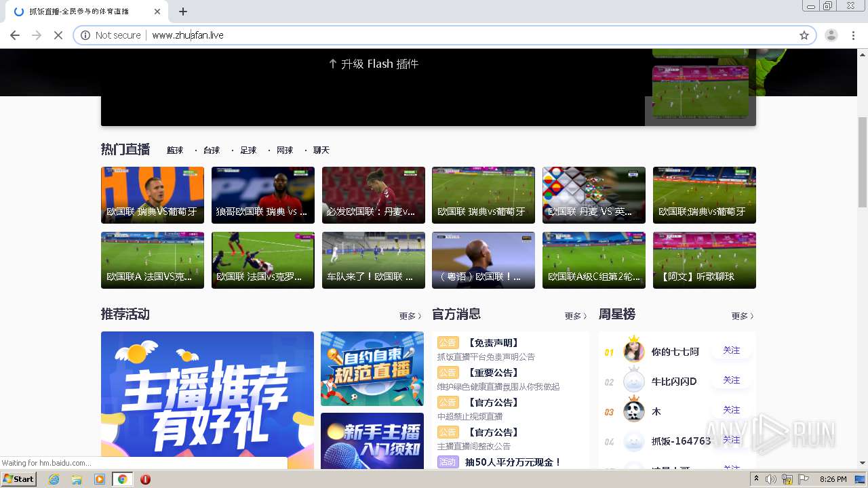Open Windows Media Player in taskbar

pyautogui.click(x=100, y=479)
